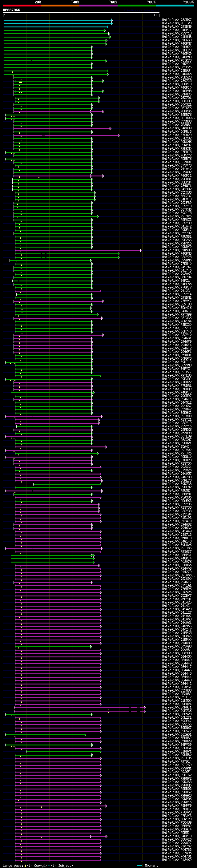Image resolution: width=197 pixels, height=868 pixels.
Task: Select the UniRef100_A4QPI3 label
Action: pyautogui.click(x=177, y=836)
